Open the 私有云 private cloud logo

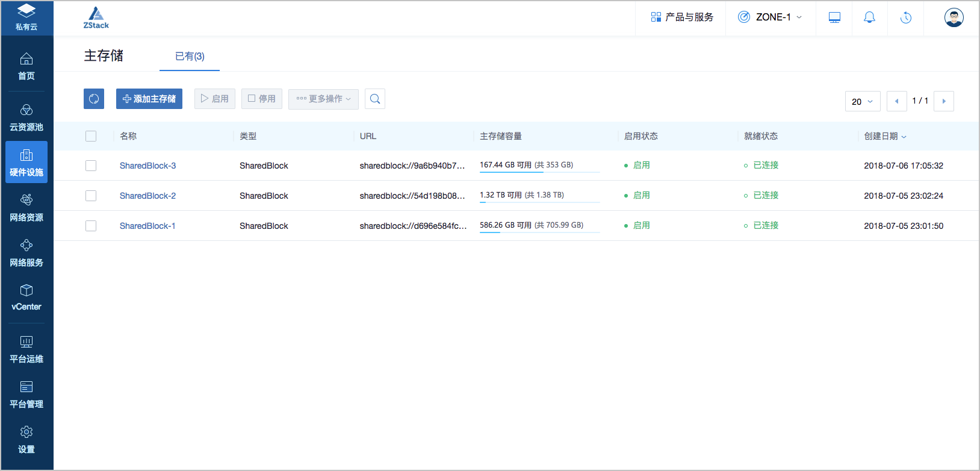click(x=26, y=17)
